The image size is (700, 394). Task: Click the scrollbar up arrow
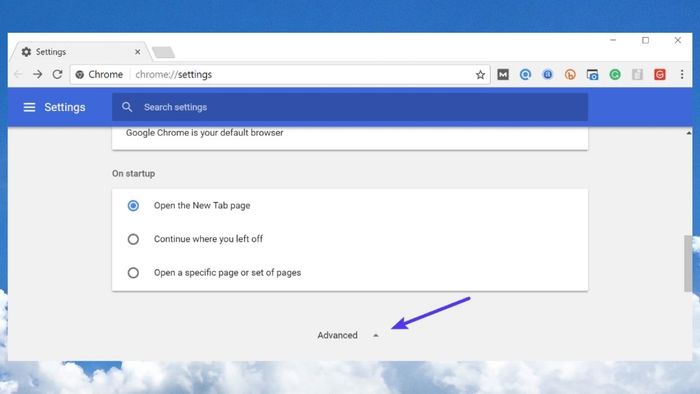pos(689,133)
